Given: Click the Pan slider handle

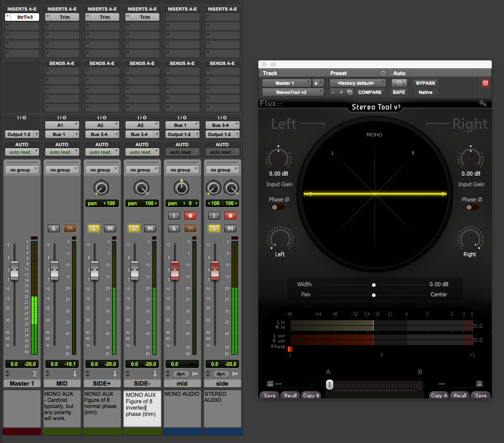Looking at the screenshot, I should (374, 295).
